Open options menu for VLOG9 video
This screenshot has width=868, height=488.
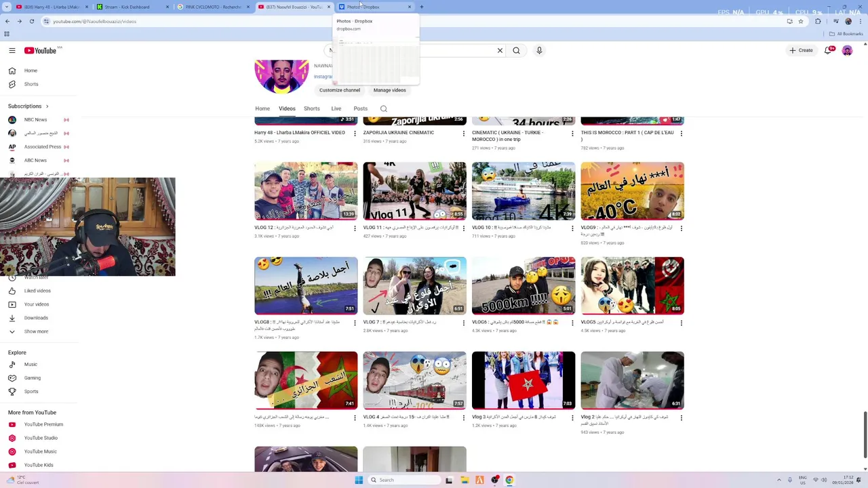pos(682,228)
